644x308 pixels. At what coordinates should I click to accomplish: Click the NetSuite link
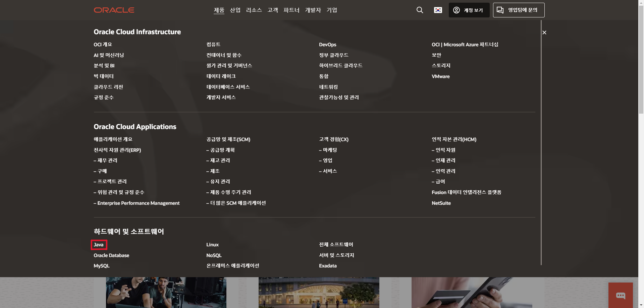click(x=441, y=203)
